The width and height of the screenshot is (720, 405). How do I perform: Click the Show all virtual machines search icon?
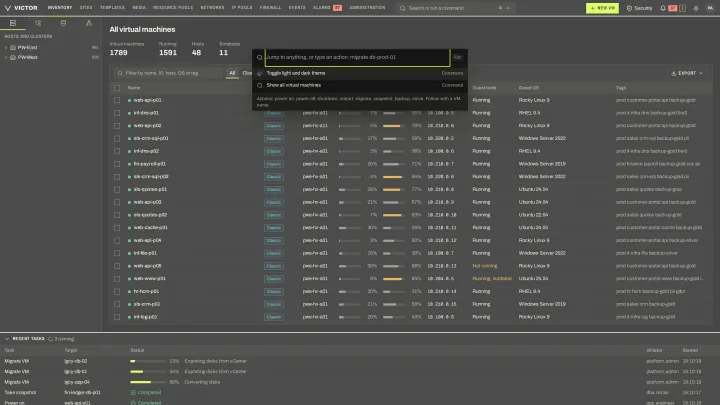tap(259, 85)
